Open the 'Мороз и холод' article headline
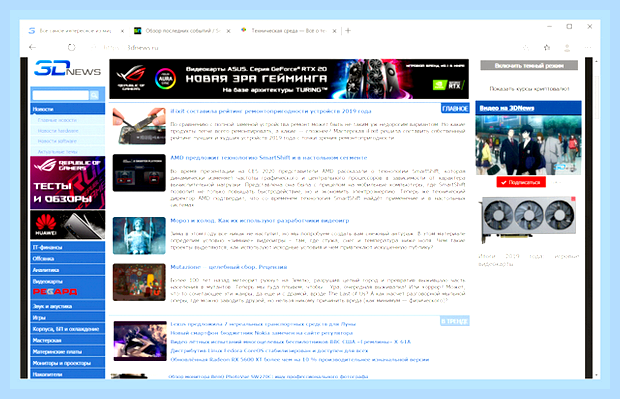The width and height of the screenshot is (620, 399). click(260, 221)
